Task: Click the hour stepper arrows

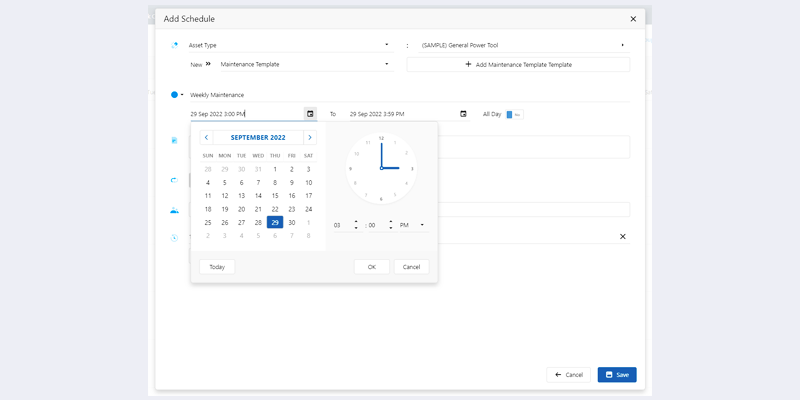Action: click(356, 226)
